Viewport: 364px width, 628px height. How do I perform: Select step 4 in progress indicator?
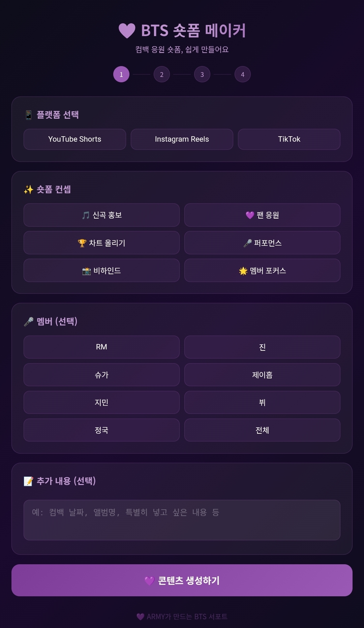[243, 74]
